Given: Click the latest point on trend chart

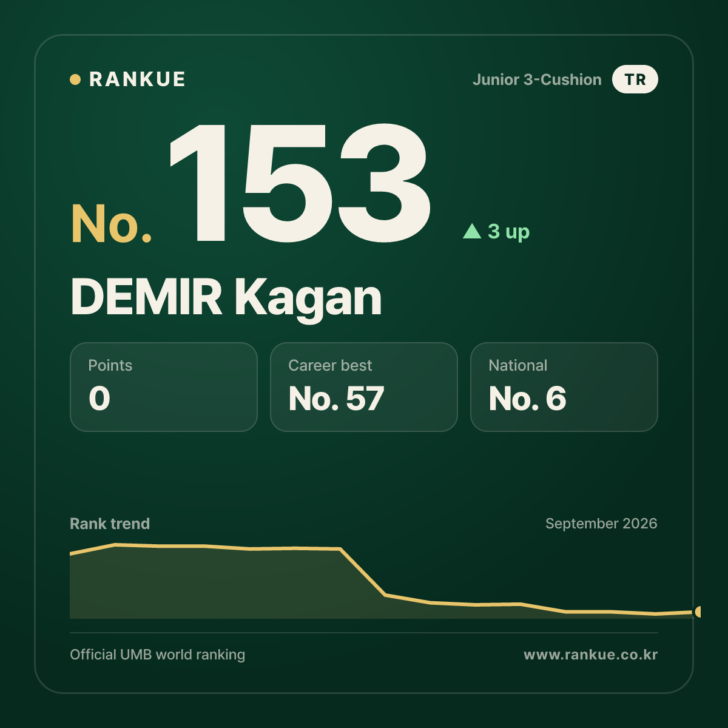Looking at the screenshot, I should (698, 612).
